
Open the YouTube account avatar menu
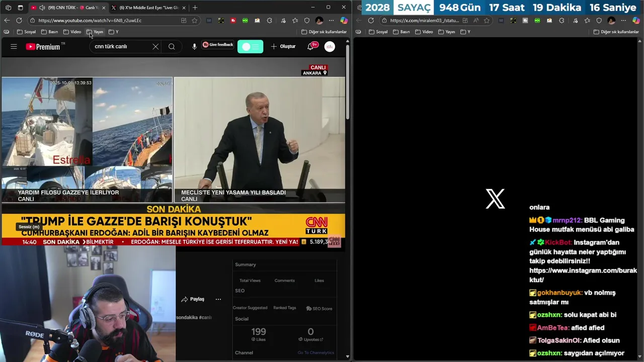[x=330, y=46]
